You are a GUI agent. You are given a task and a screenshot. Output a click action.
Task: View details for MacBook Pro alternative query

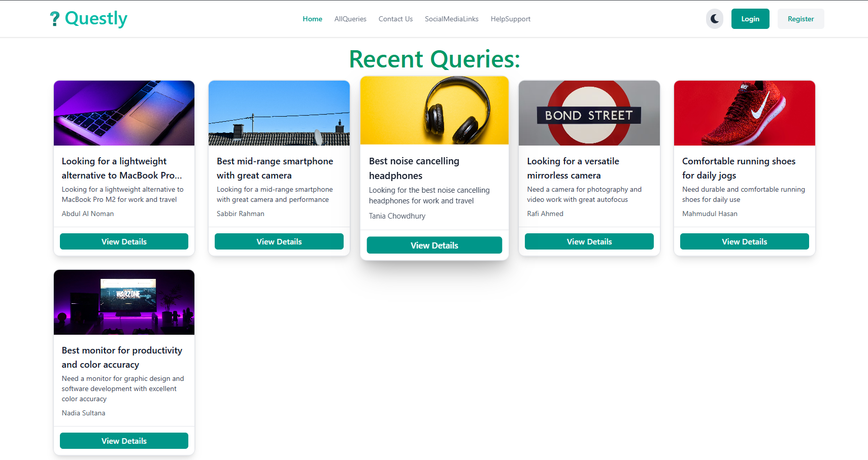tap(124, 241)
